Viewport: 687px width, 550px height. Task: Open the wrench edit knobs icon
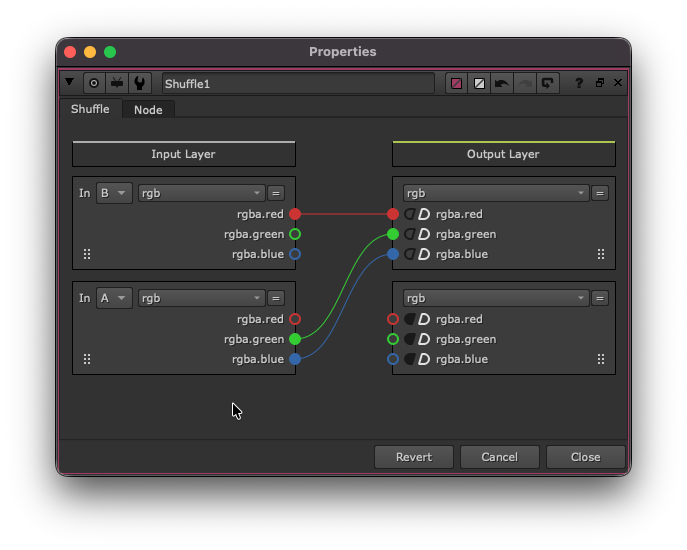point(140,83)
